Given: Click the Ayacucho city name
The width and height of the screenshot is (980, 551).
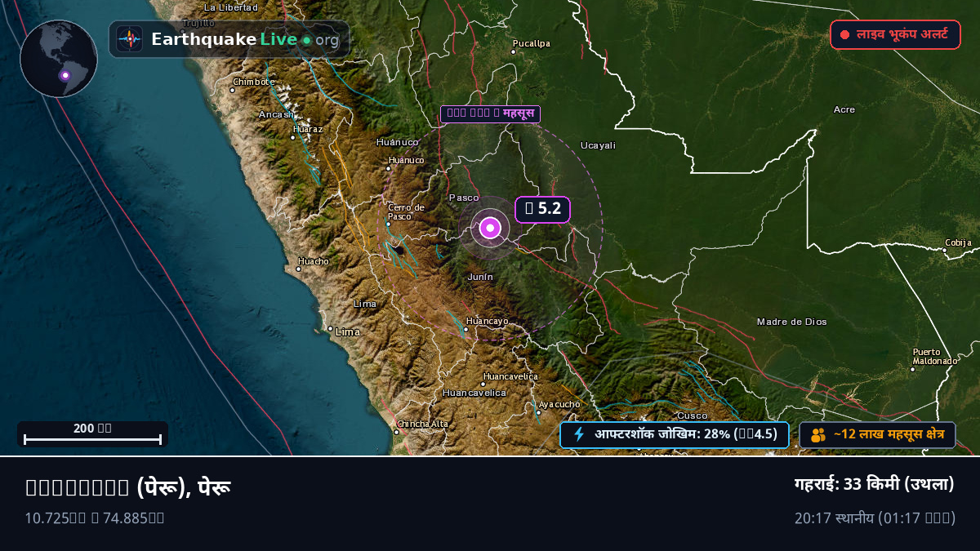Looking at the screenshot, I should [x=559, y=404].
